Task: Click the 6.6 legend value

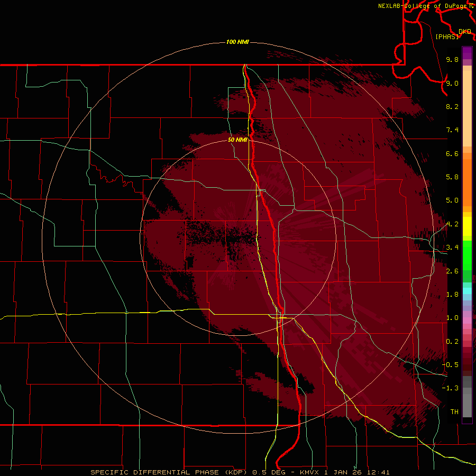Action: pos(452,153)
